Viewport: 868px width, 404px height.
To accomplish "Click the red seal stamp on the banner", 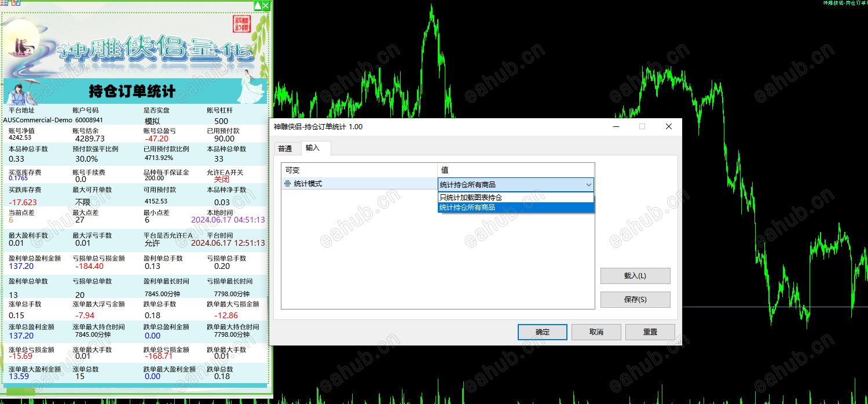I will pyautogui.click(x=241, y=24).
